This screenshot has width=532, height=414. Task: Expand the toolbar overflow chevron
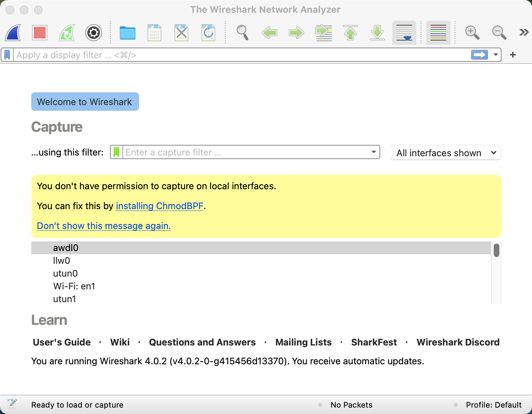524,33
